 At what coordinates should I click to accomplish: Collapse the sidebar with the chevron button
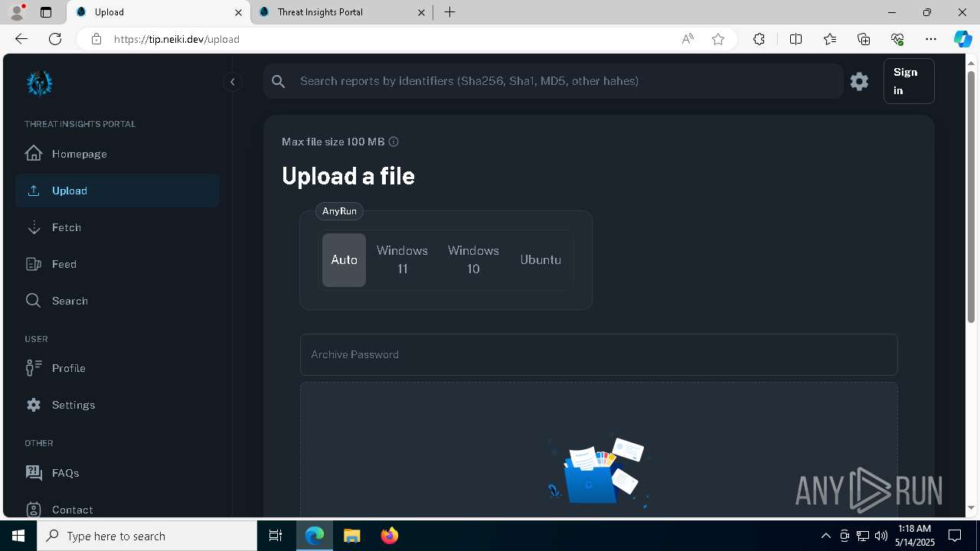pos(232,82)
